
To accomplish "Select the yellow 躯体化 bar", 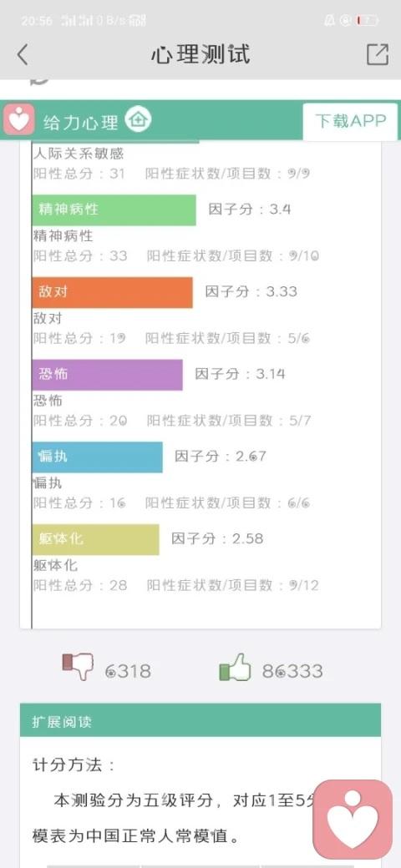I will pyautogui.click(x=96, y=540).
